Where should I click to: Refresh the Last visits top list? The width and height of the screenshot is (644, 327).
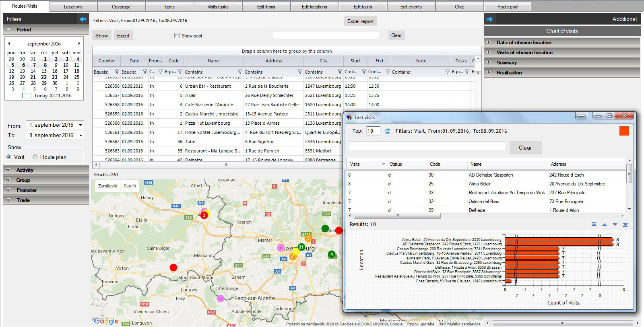pyautogui.click(x=388, y=131)
